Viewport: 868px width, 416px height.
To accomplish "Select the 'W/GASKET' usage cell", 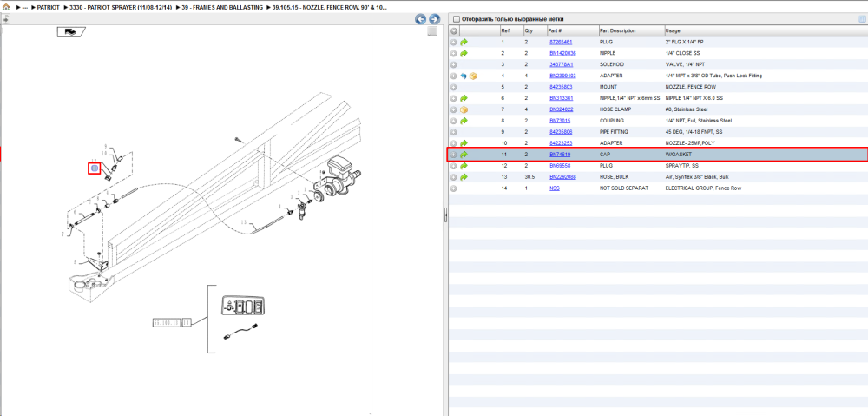I will point(678,155).
